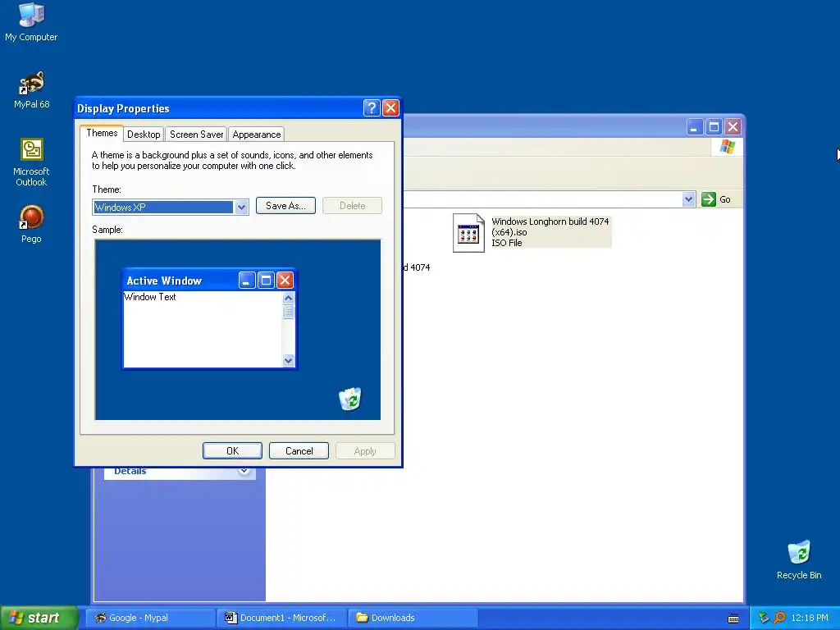Switch to the Appearance tab

[x=256, y=135]
